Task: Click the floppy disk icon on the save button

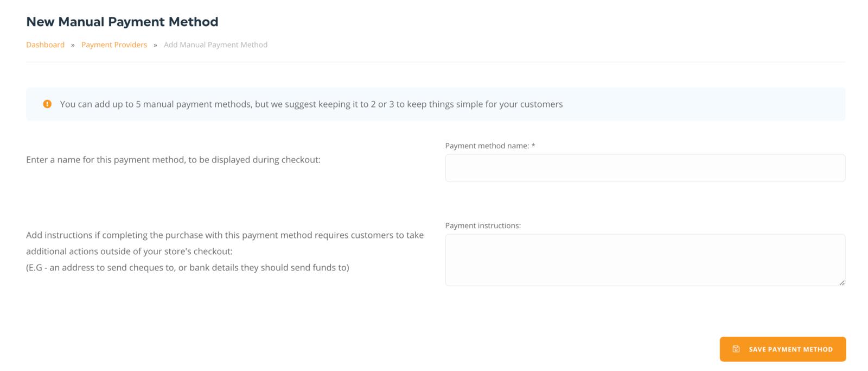Action: pyautogui.click(x=736, y=349)
